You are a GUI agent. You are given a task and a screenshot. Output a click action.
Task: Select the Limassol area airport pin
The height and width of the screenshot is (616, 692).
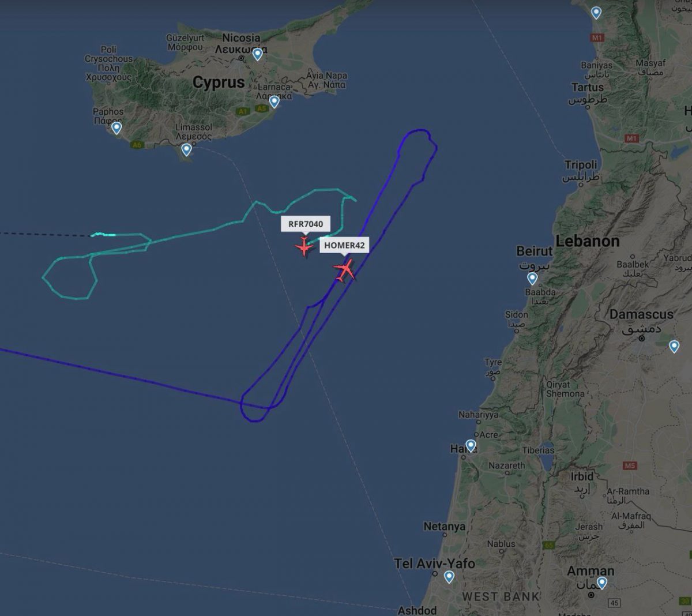186,149
